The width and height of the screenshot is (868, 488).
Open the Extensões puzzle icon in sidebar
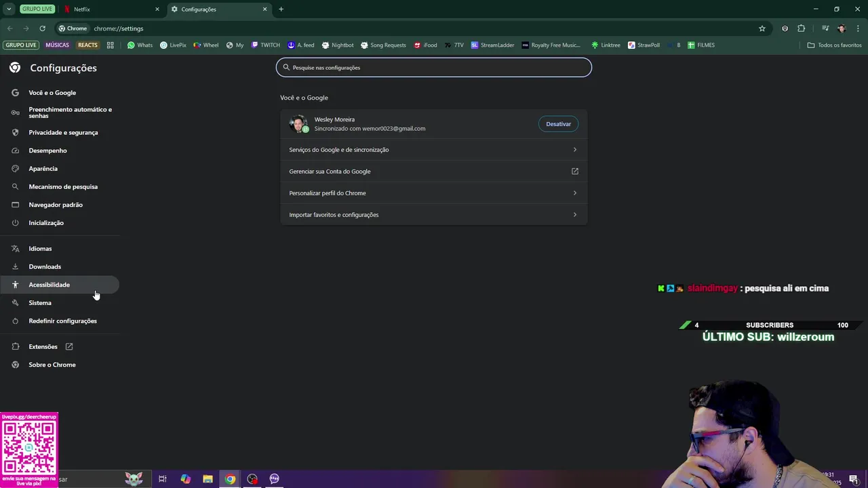pos(15,346)
